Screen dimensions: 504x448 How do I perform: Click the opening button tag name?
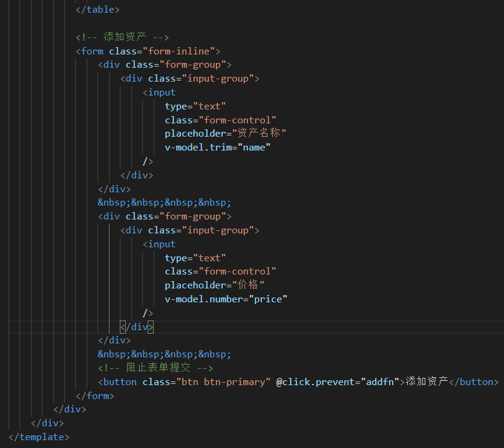[x=120, y=382]
